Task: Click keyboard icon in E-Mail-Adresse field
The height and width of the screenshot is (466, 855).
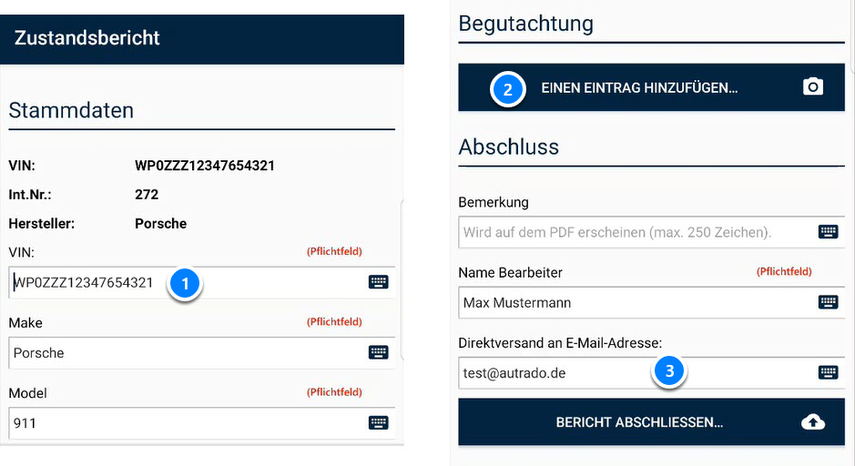Action: 828,372
